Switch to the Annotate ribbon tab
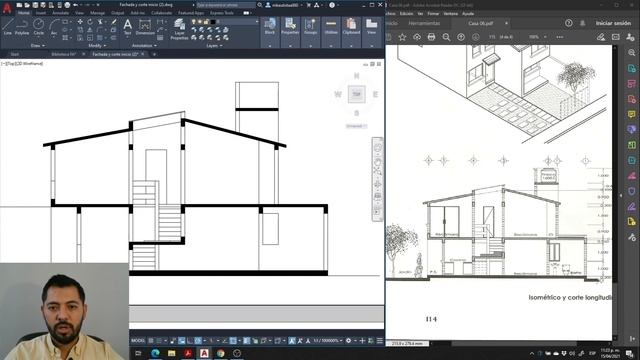The height and width of the screenshot is (360, 640). coord(60,13)
